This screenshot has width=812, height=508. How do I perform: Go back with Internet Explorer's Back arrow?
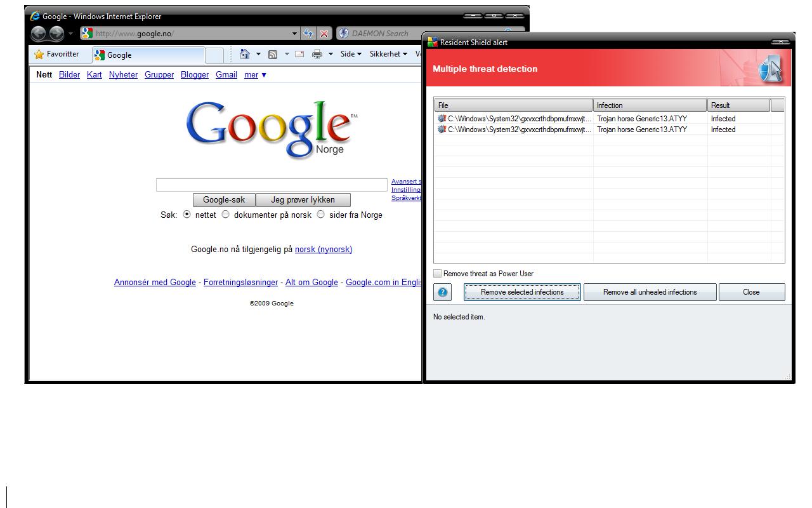tap(38, 34)
